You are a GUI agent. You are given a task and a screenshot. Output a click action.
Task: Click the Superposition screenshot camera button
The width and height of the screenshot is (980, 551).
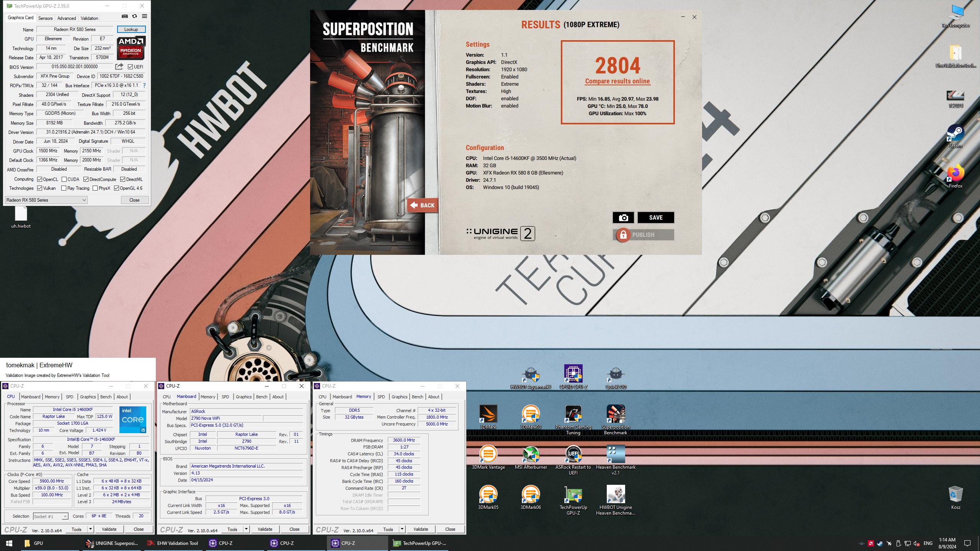coord(623,217)
